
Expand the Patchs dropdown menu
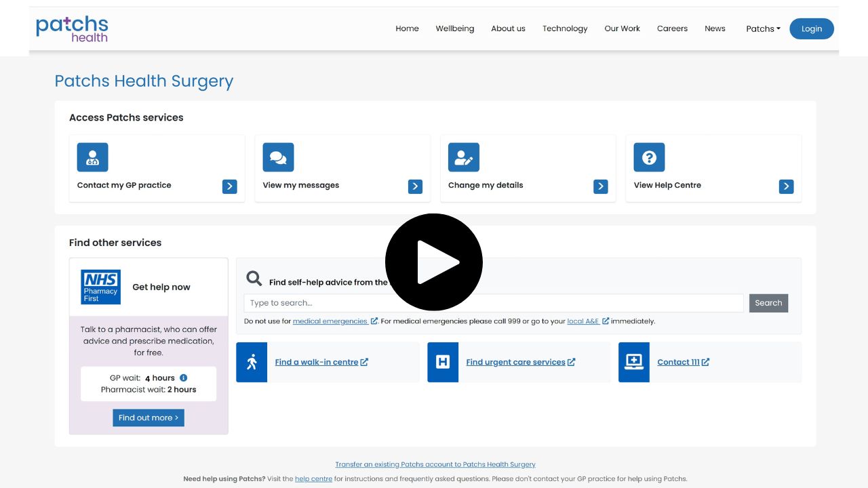[763, 28]
